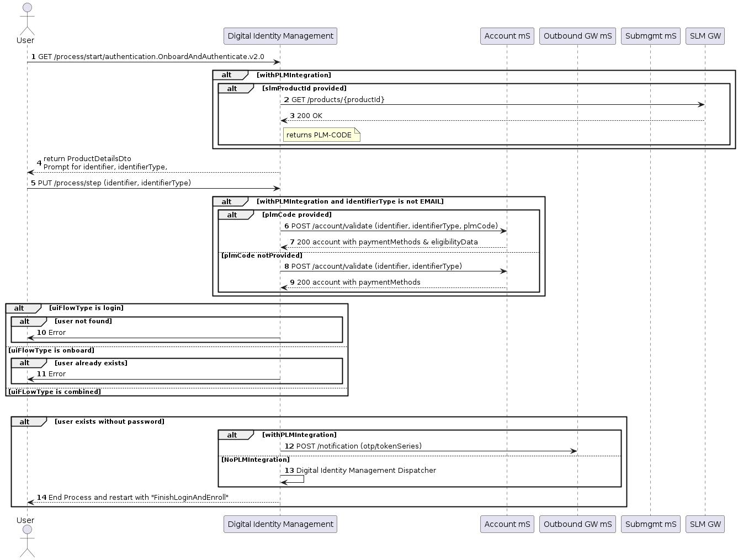
Task: Select the '[NoPLMIntegration]' else label
Action: 255,460
